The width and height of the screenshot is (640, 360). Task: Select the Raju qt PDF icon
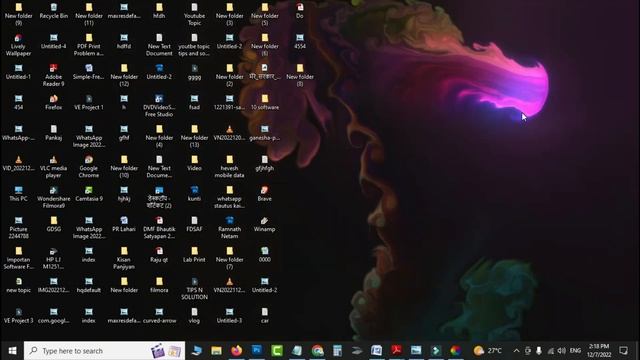[x=159, y=255]
